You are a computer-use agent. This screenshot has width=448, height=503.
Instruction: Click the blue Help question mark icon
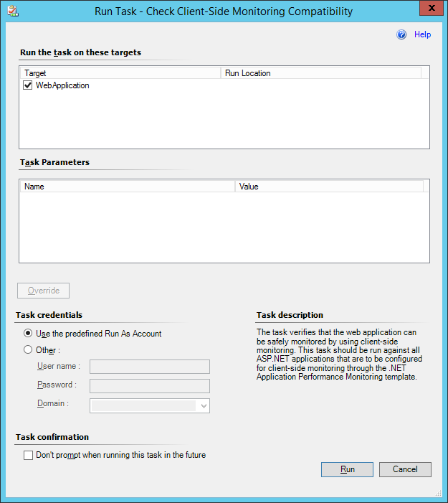401,34
